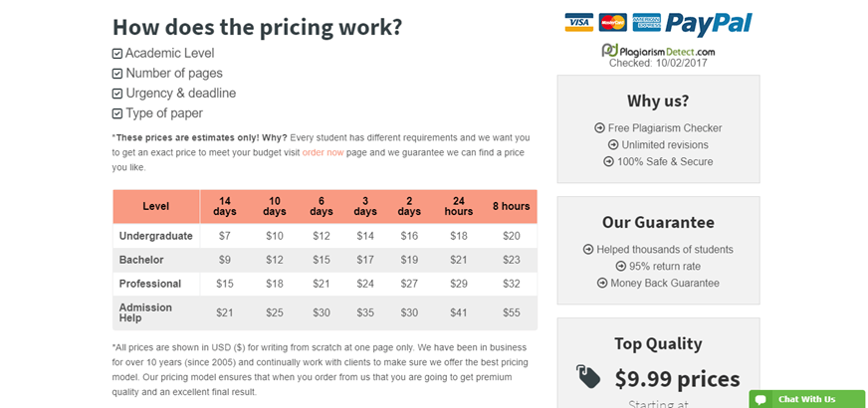The image size is (868, 408).
Task: Click the $55 Admission Help price
Action: point(512,312)
